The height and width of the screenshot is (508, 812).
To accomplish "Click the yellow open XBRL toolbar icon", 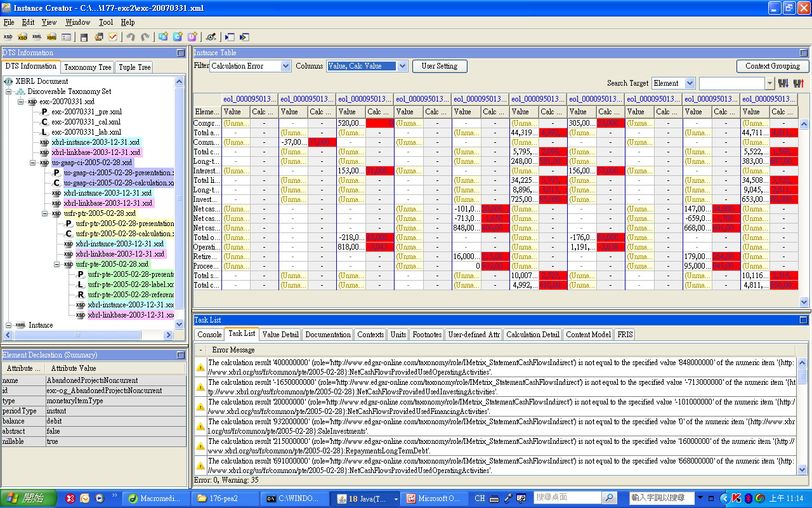I will point(51,37).
